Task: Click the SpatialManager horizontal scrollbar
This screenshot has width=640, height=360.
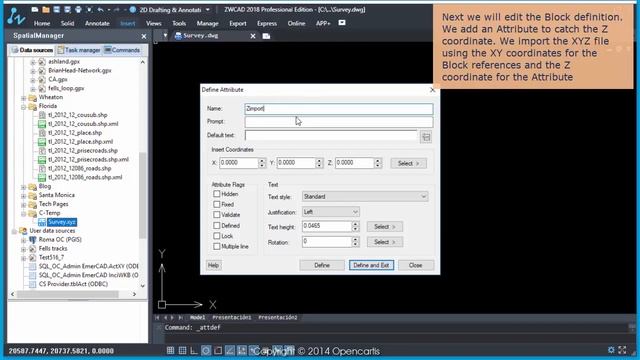Action: [67, 294]
